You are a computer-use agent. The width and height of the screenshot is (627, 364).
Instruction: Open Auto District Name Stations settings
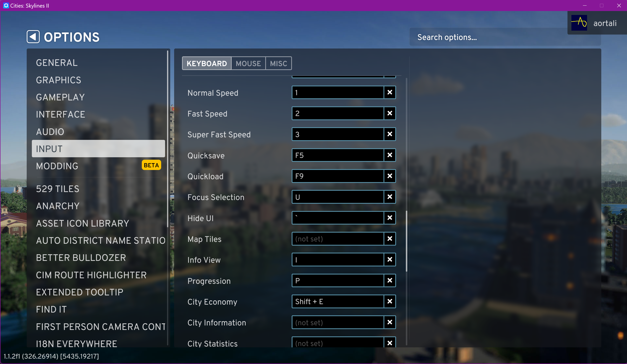click(x=98, y=241)
